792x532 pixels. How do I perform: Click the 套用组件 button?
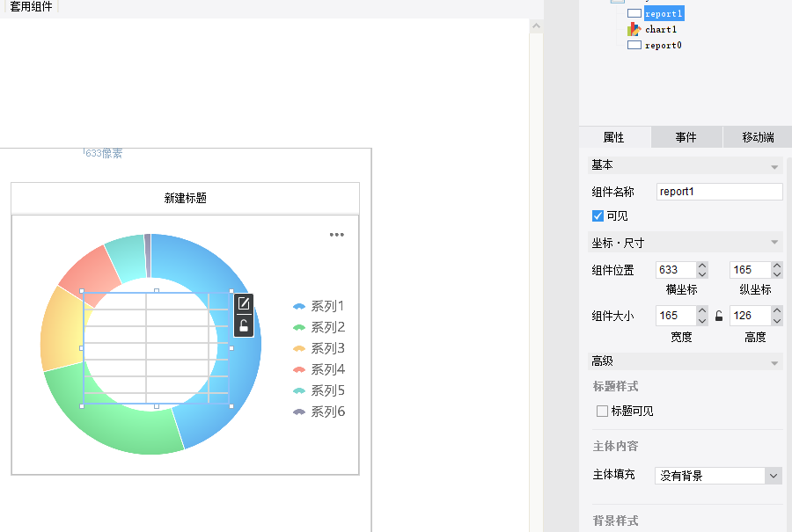32,7
